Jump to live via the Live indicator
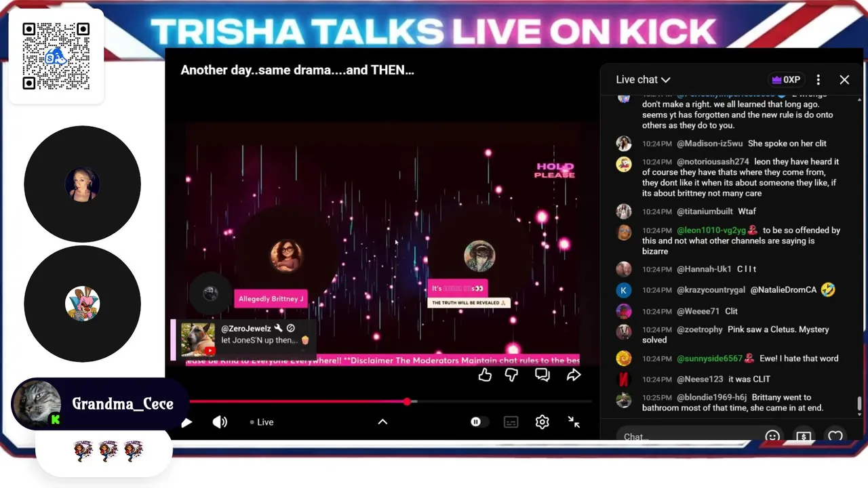This screenshot has height=488, width=868. click(262, 422)
